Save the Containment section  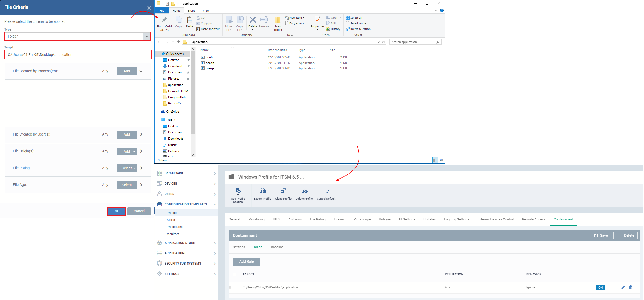[x=602, y=236]
